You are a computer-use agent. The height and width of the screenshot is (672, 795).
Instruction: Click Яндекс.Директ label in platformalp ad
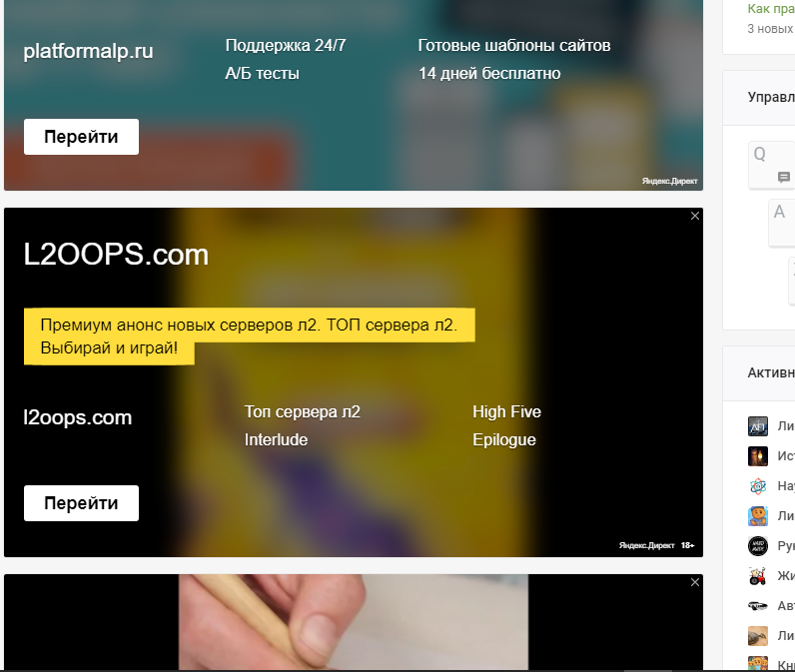pos(670,181)
